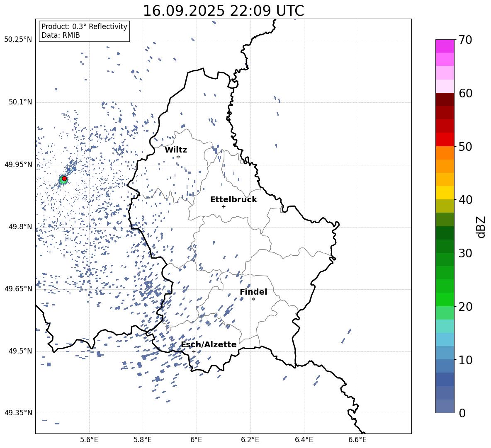Click the 6.2°E longitude label
Image resolution: width=491 pixels, height=448 pixels.
[250, 440]
